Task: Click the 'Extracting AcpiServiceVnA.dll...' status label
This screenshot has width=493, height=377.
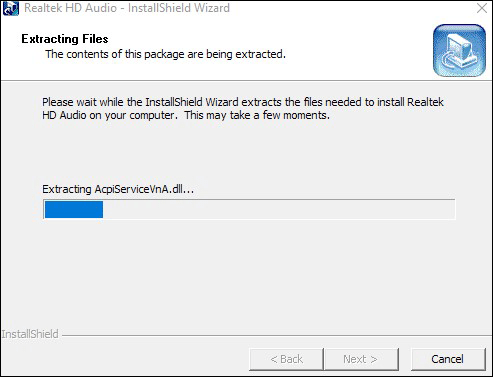Action: click(x=118, y=189)
